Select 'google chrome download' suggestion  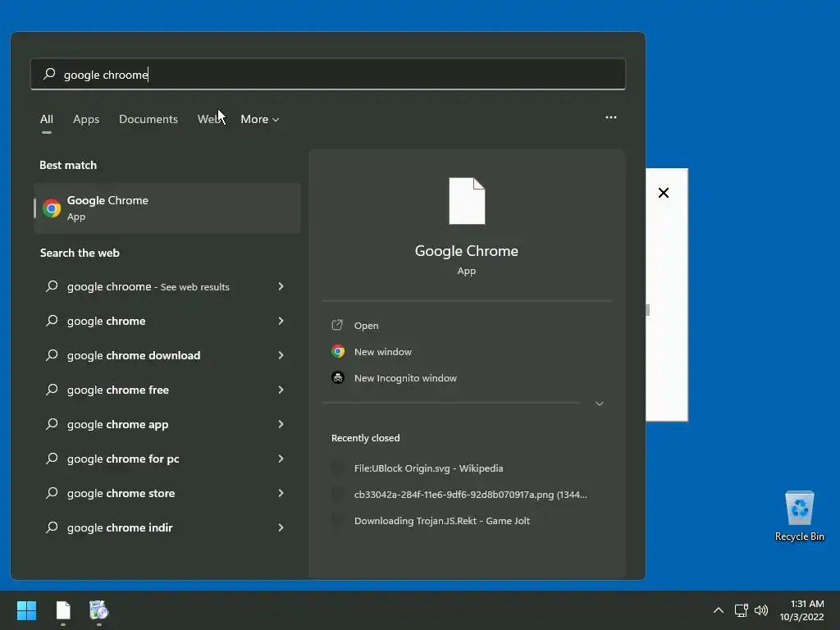click(166, 355)
